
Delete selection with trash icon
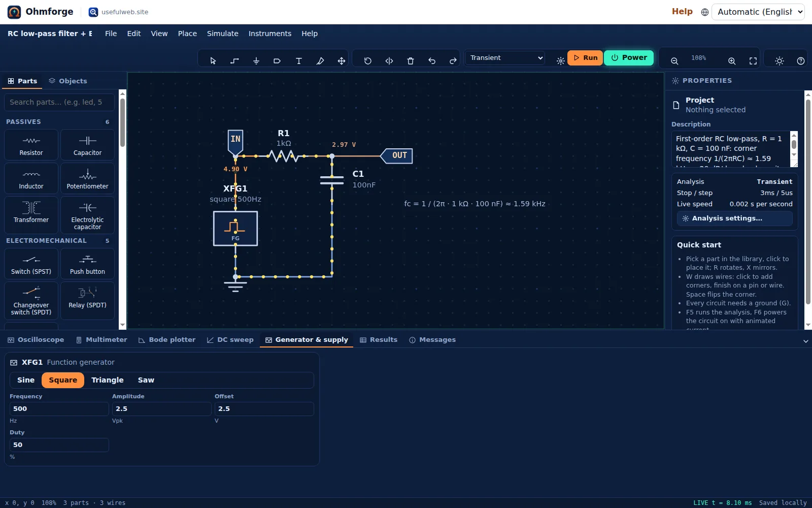coord(411,61)
